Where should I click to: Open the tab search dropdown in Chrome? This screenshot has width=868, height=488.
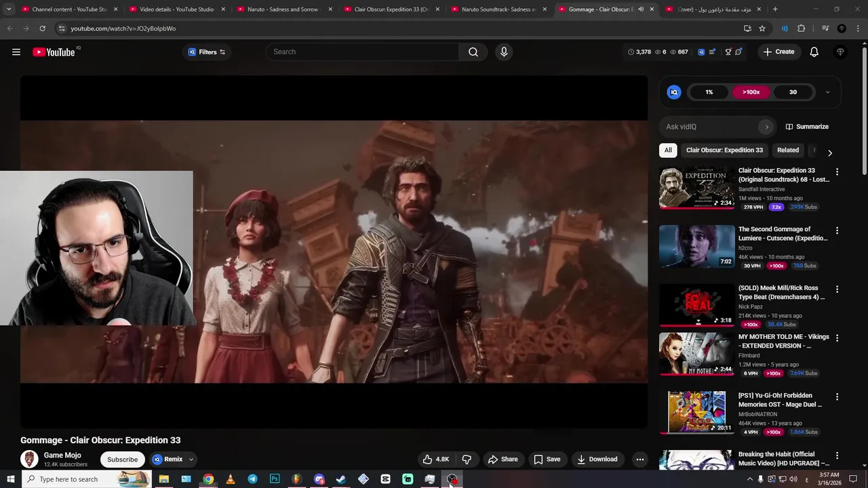9,9
